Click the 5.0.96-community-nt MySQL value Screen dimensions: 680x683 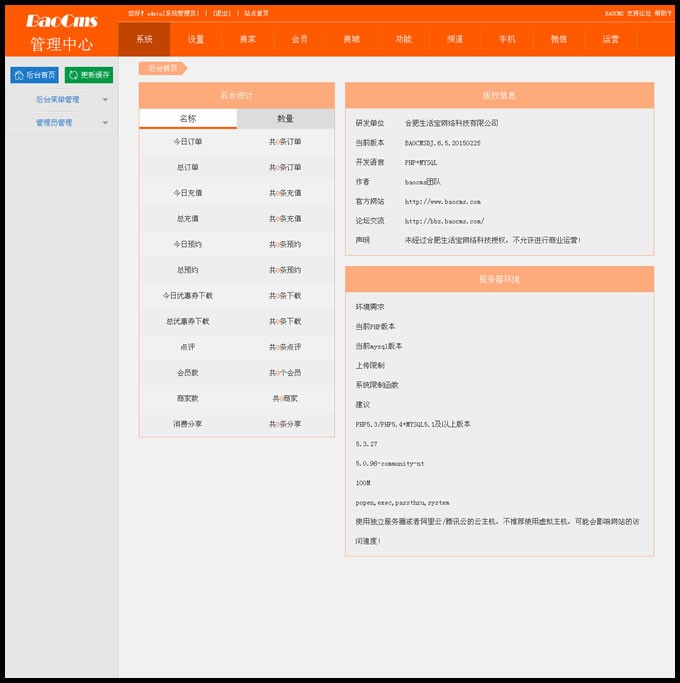point(390,463)
